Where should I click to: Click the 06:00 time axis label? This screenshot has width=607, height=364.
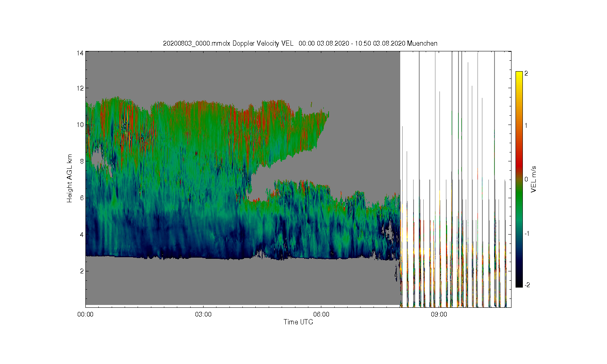[321, 314]
